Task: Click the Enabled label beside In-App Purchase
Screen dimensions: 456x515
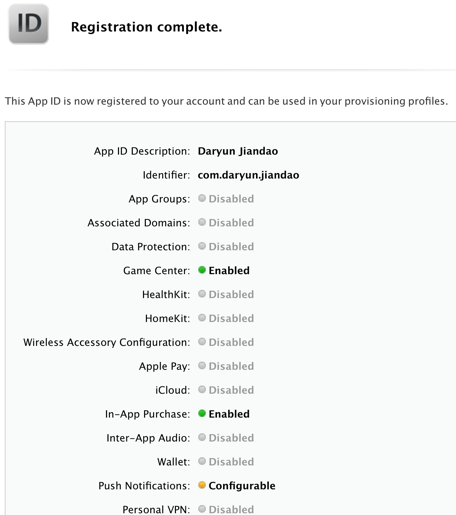Action: pyautogui.click(x=229, y=414)
